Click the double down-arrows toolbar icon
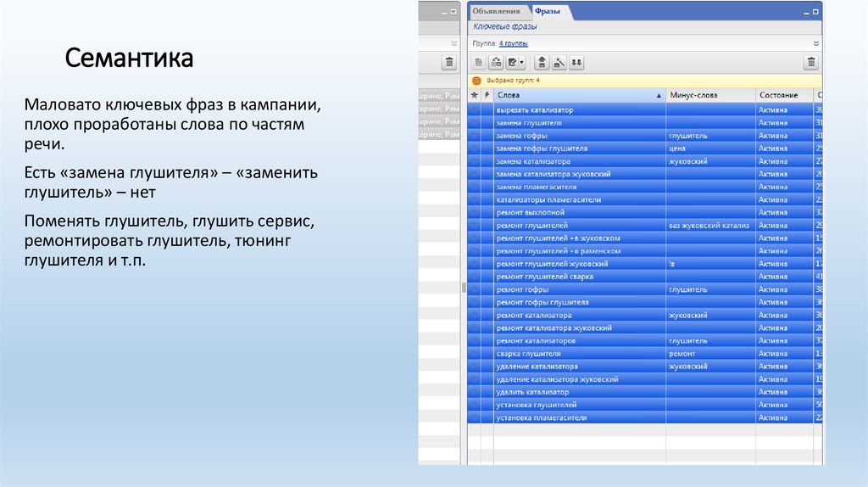The image size is (868, 487). pyautogui.click(x=576, y=63)
